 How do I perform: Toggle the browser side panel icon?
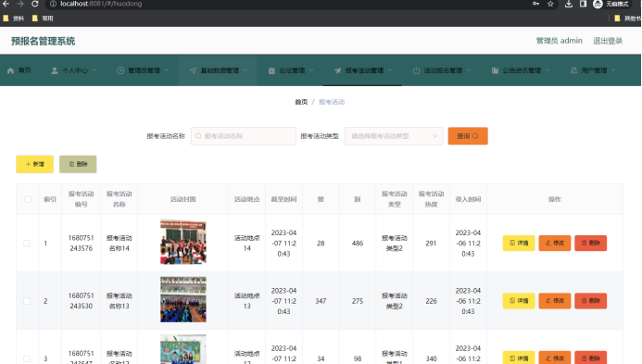click(583, 4)
